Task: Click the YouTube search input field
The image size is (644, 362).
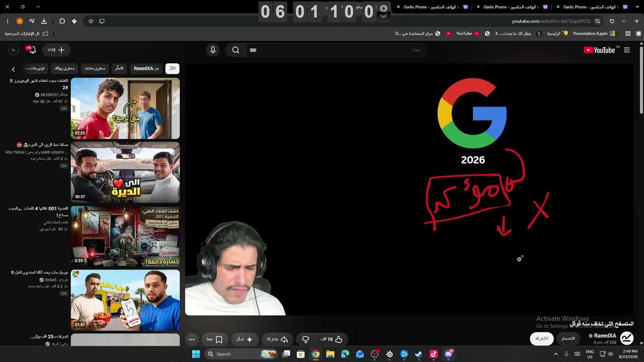Action: 337,50
